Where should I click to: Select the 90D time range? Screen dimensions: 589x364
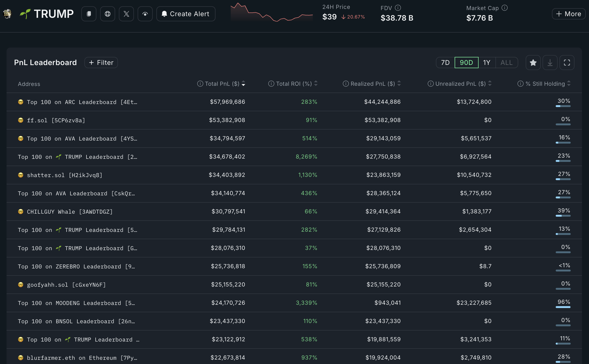coord(466,63)
